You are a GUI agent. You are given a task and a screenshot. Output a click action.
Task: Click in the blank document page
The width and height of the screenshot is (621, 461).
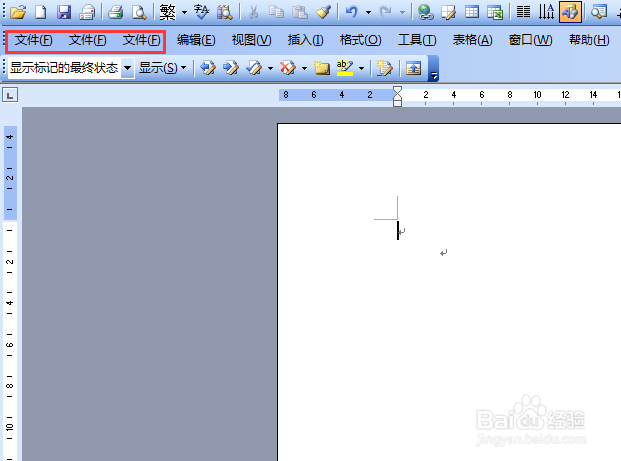tap(449, 292)
